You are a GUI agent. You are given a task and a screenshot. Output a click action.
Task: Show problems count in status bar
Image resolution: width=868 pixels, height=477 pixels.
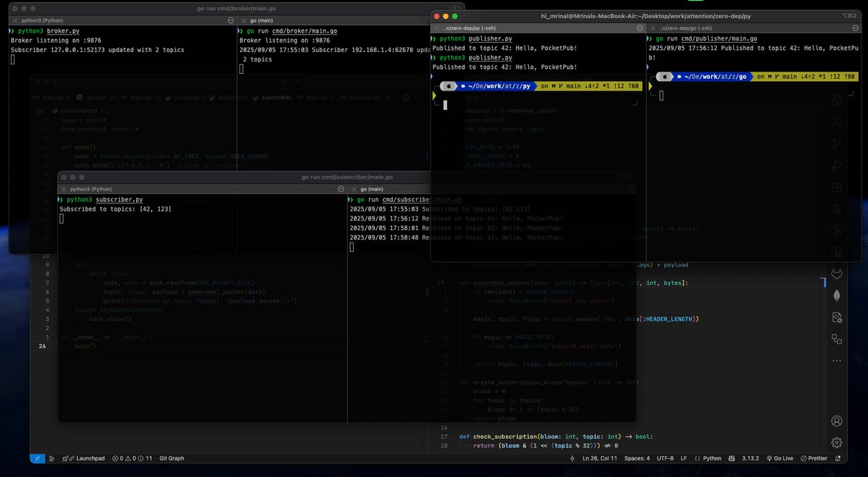pyautogui.click(x=132, y=458)
